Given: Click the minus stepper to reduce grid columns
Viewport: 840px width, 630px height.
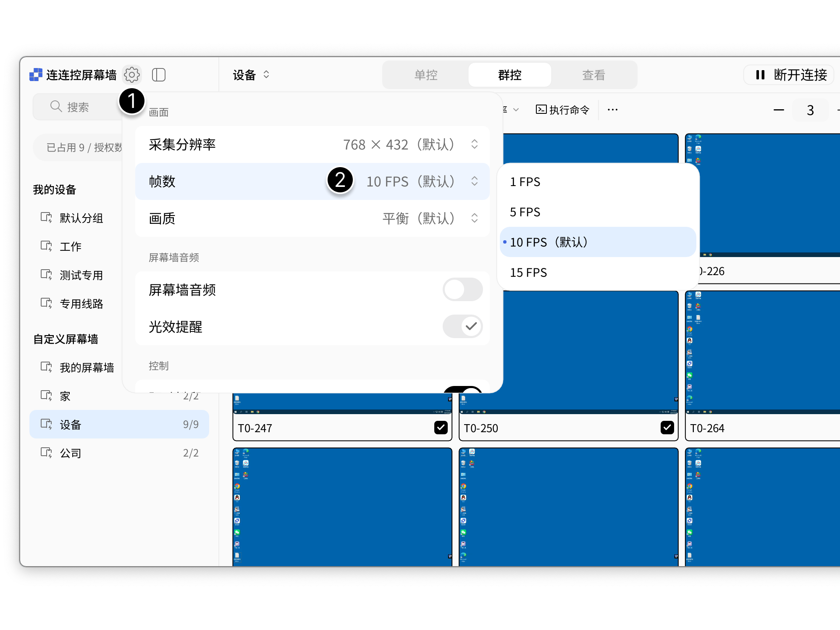Looking at the screenshot, I should tap(779, 110).
